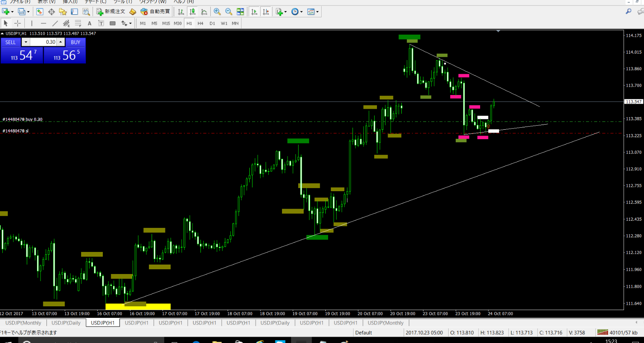Toggle the Terminal panel icon

74,12
